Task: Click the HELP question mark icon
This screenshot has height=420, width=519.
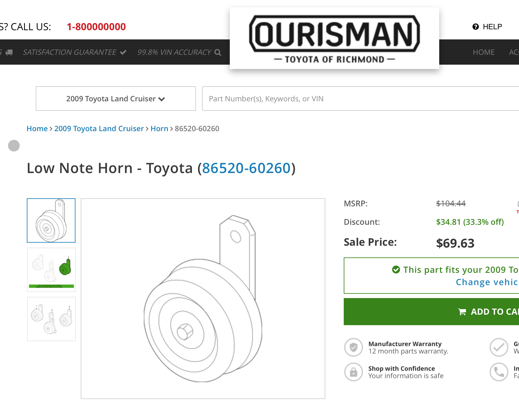Action: click(476, 27)
